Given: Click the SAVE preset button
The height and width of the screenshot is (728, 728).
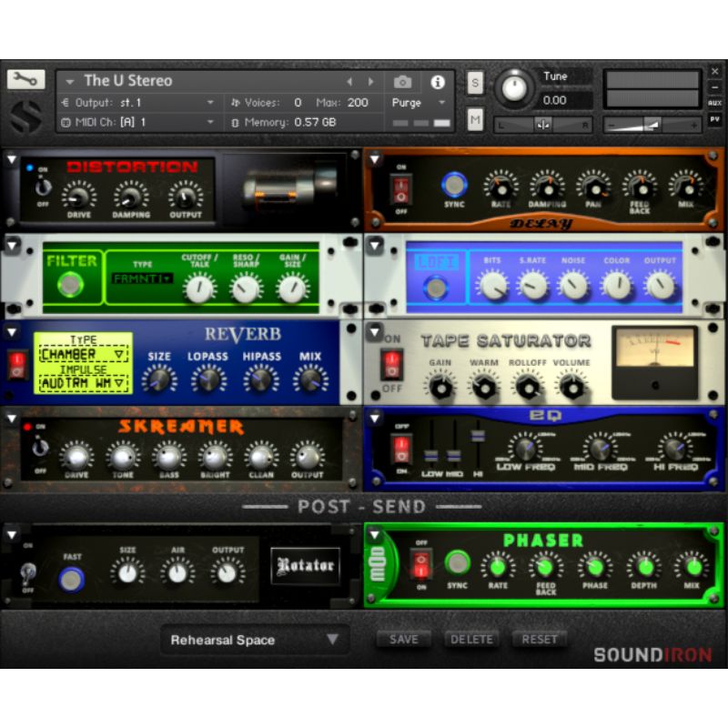Looking at the screenshot, I should pyautogui.click(x=403, y=640).
